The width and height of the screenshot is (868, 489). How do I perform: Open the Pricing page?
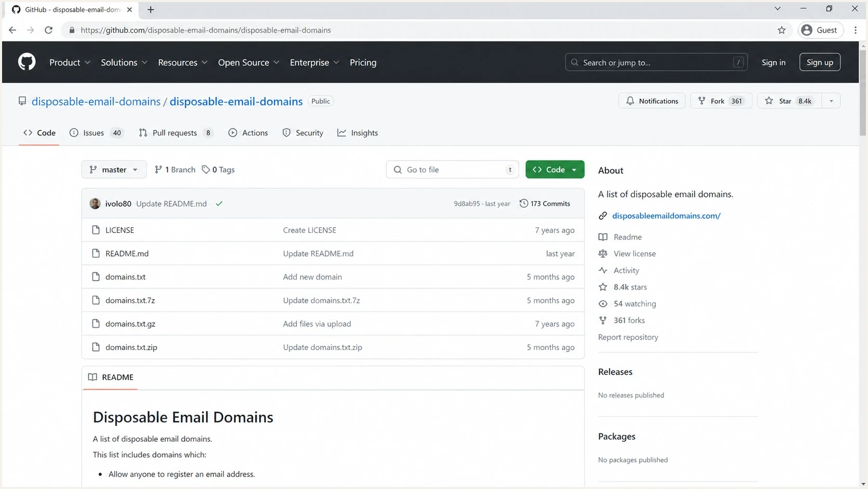click(363, 62)
